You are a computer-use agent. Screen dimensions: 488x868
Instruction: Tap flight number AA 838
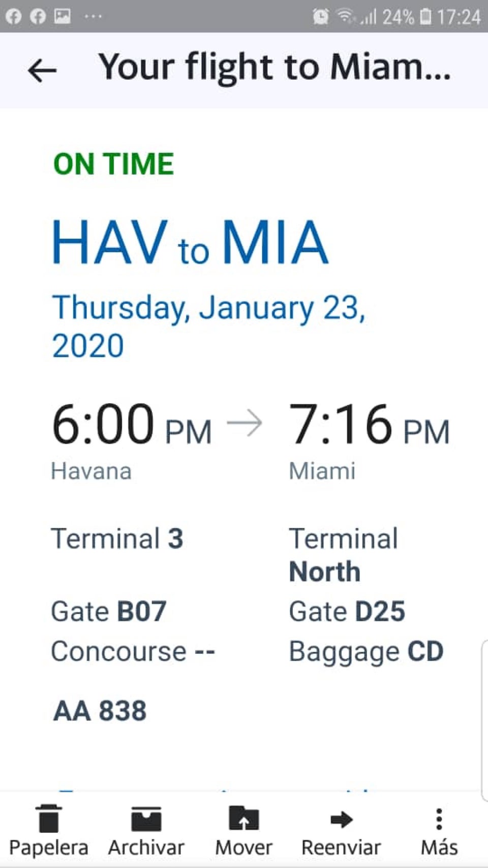100,710
